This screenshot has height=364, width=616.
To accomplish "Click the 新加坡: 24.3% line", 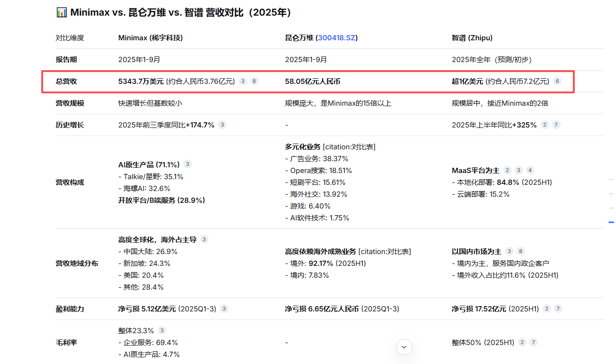I will pos(144,263).
